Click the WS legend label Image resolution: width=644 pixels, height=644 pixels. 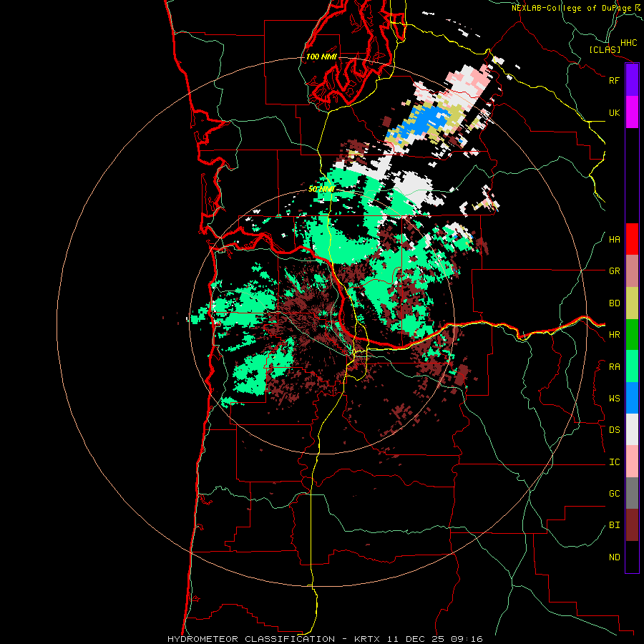[x=614, y=399]
